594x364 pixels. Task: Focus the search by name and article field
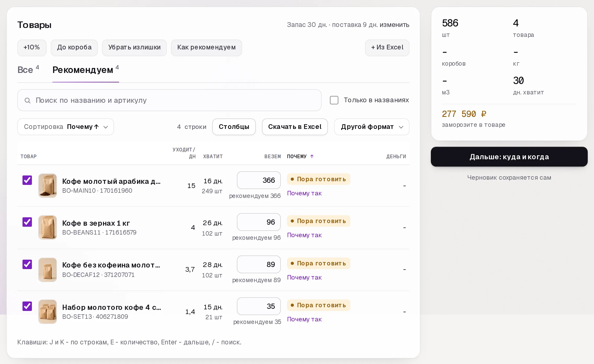(x=169, y=100)
